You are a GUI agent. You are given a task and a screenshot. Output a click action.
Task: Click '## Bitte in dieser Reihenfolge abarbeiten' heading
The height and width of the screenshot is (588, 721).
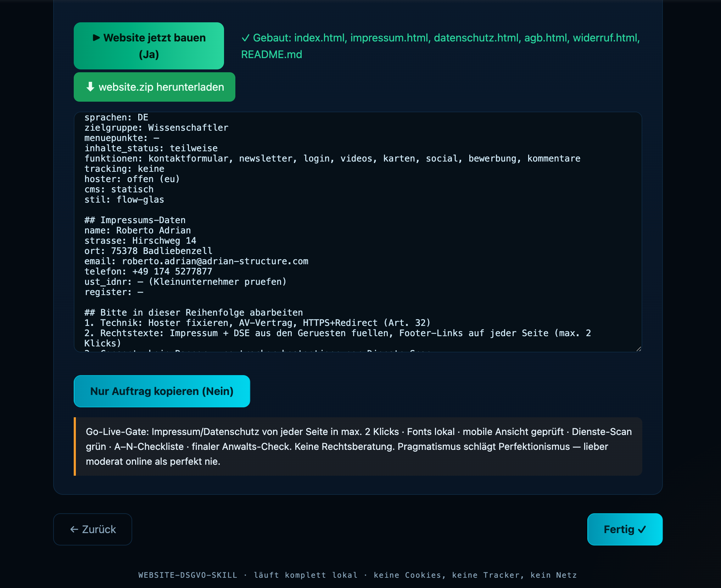[x=194, y=312]
